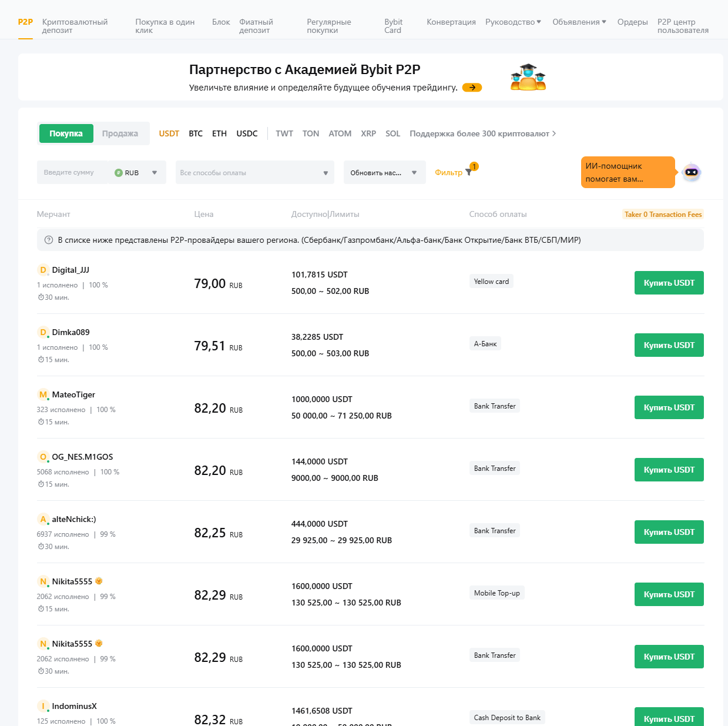
Task: Buy USDT from OG_NES.M1GOS
Action: [669, 470]
